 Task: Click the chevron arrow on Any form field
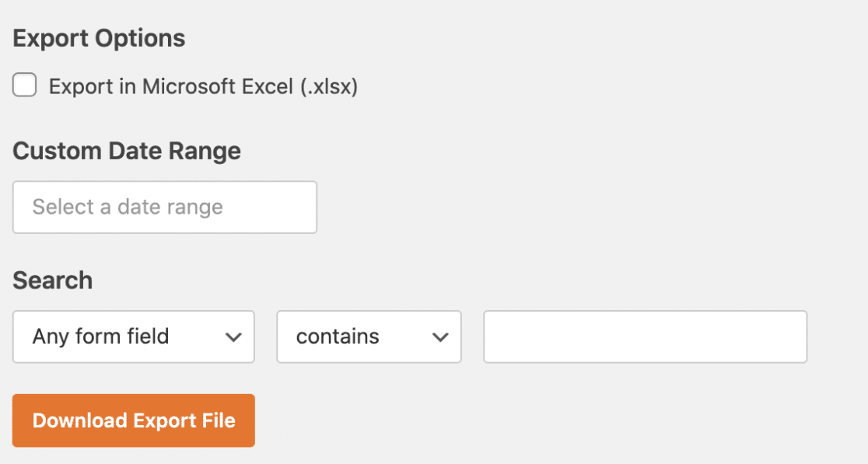(x=233, y=337)
